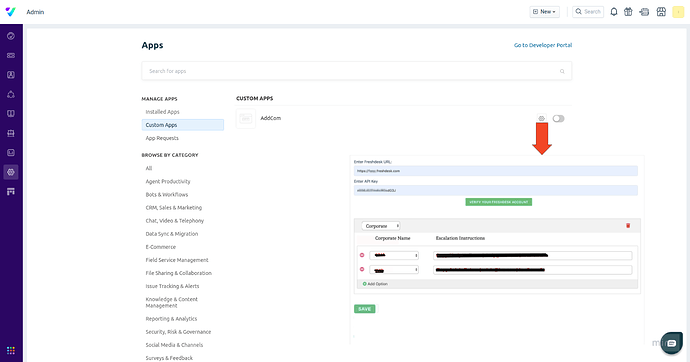Image resolution: width=690 pixels, height=362 pixels.
Task: Browse Data Sync & Migration category
Action: point(172,234)
